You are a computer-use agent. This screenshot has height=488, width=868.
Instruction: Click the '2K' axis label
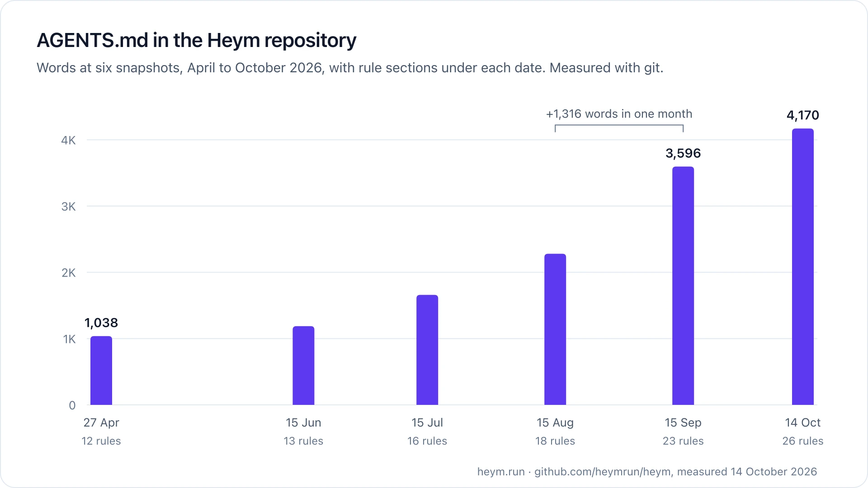[x=69, y=273]
